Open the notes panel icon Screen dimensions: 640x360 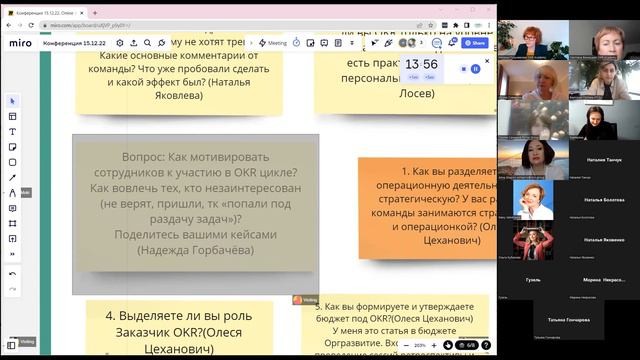pyautogui.click(x=338, y=43)
